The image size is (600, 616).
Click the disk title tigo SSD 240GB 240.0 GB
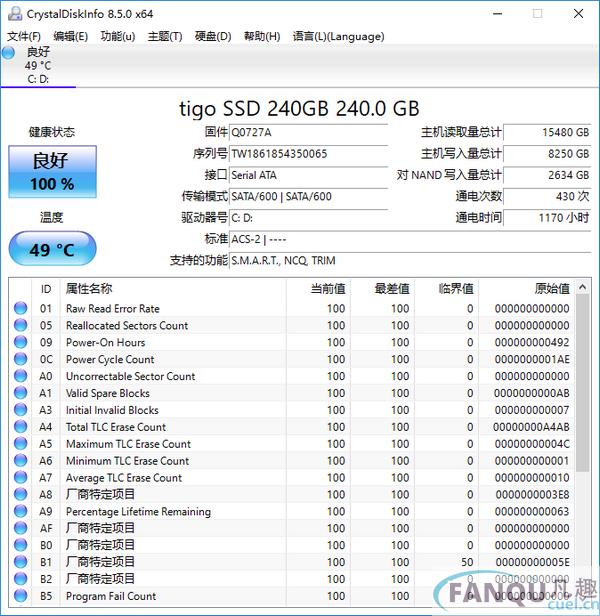point(299,108)
